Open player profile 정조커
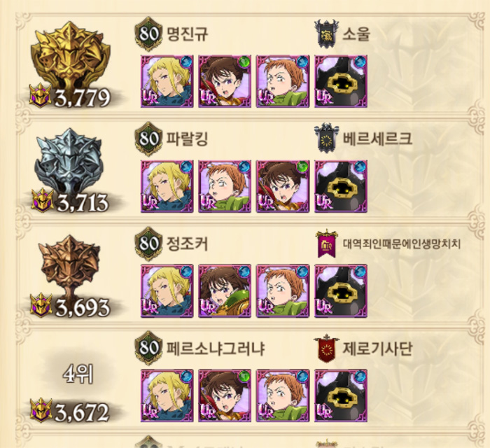This screenshot has height=448, width=490. (187, 244)
